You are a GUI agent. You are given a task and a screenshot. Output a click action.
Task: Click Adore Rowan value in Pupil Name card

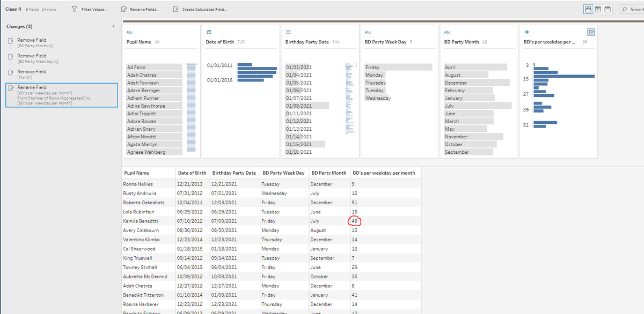click(x=154, y=122)
